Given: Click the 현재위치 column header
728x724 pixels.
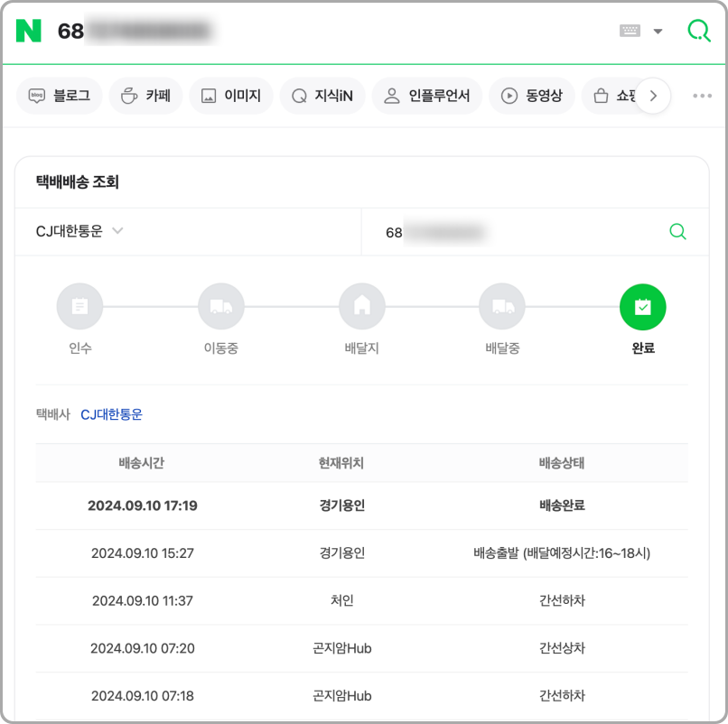Looking at the screenshot, I should click(x=341, y=463).
